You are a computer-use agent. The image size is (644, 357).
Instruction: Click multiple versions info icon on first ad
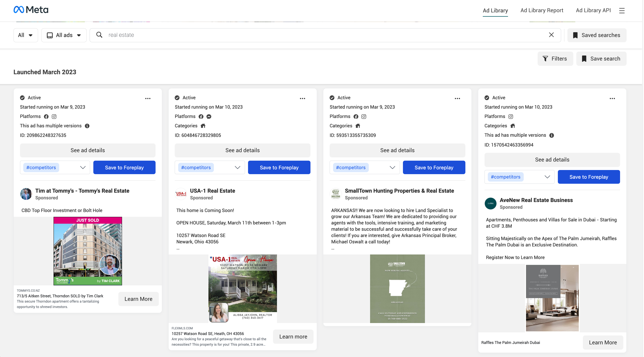click(87, 126)
